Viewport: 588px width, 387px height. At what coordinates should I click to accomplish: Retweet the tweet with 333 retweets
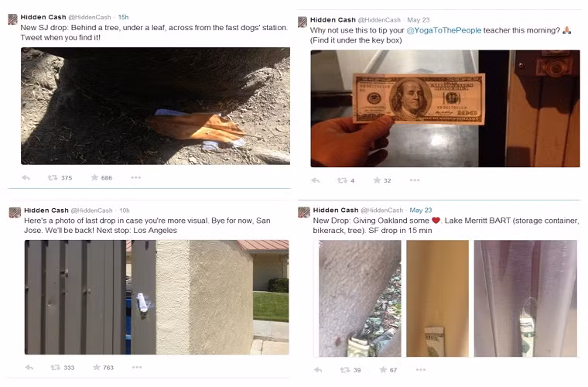coord(56,368)
